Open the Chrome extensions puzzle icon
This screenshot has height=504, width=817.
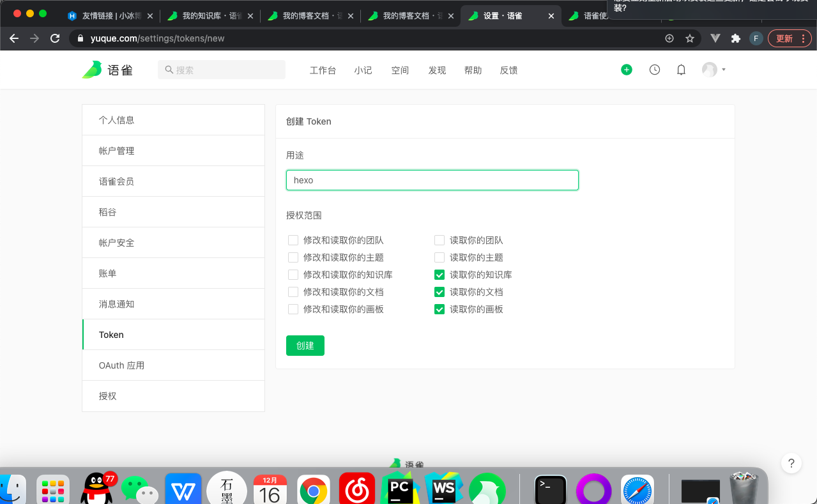[x=736, y=38]
